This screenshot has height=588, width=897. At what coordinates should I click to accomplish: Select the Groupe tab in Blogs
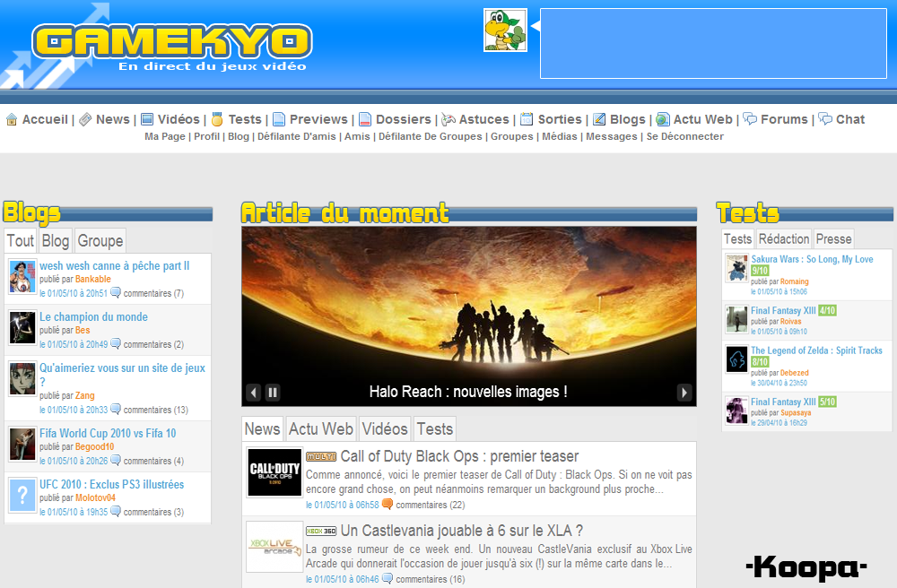[100, 241]
